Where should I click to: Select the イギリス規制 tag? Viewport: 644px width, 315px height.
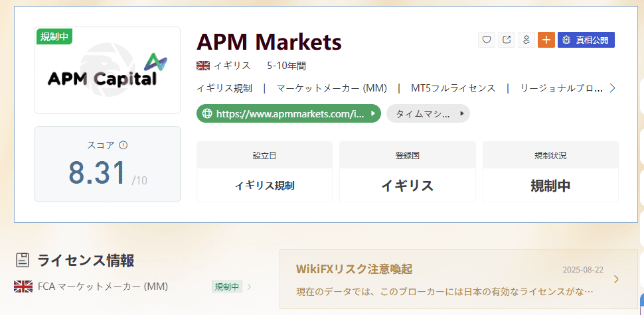pyautogui.click(x=224, y=88)
